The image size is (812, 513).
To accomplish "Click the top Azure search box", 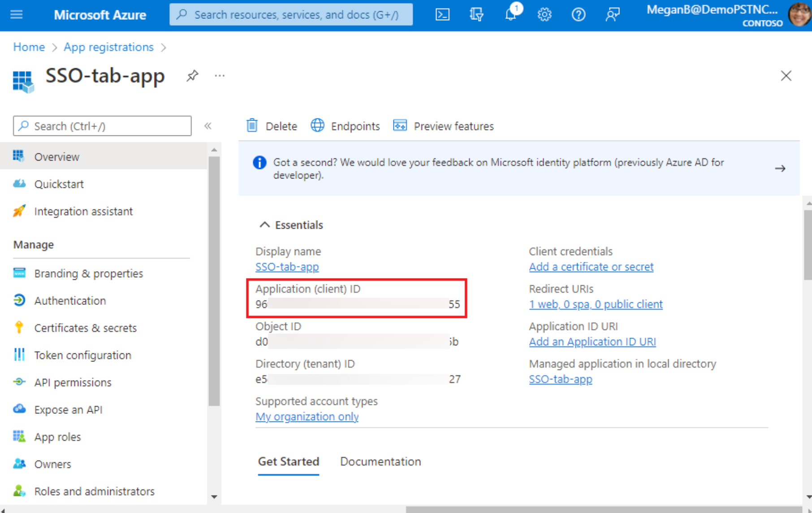I will click(291, 15).
